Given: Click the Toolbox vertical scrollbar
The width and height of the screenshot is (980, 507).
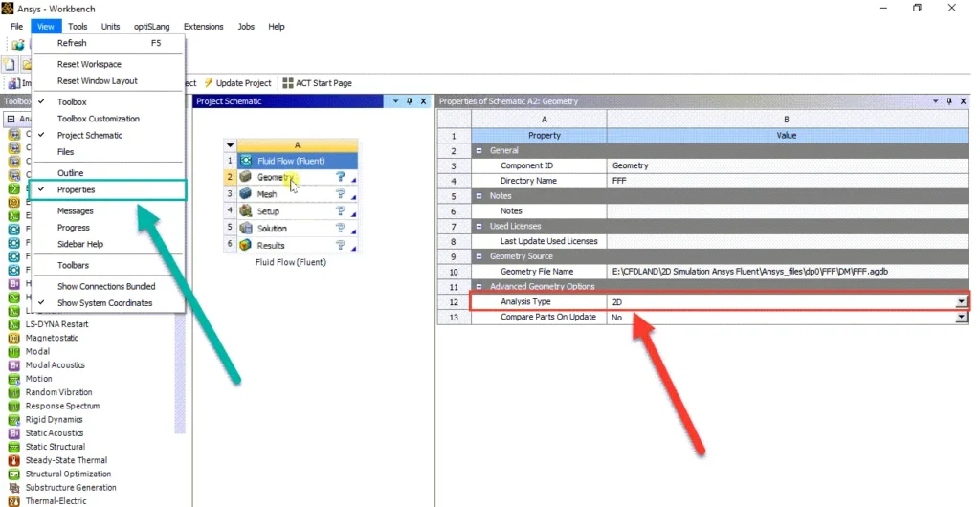Looking at the screenshot, I should 180,371.
